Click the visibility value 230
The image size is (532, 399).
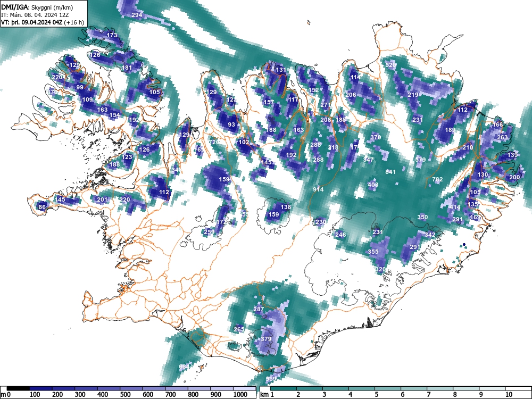321,222
